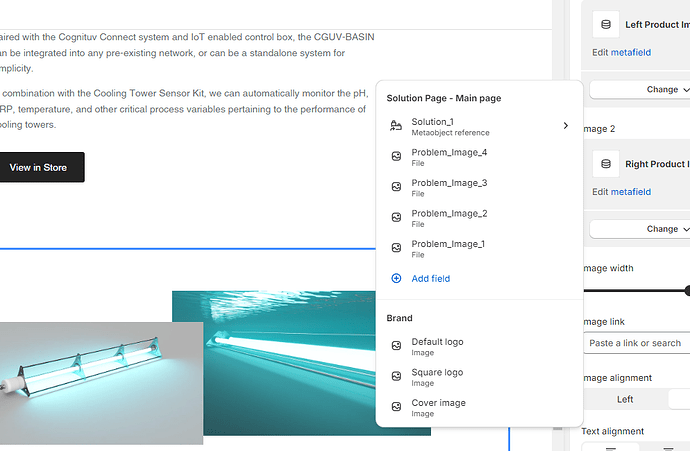The image size is (690, 451).
Task: Click the Problem_Image_4 file icon
Action: coord(396,156)
